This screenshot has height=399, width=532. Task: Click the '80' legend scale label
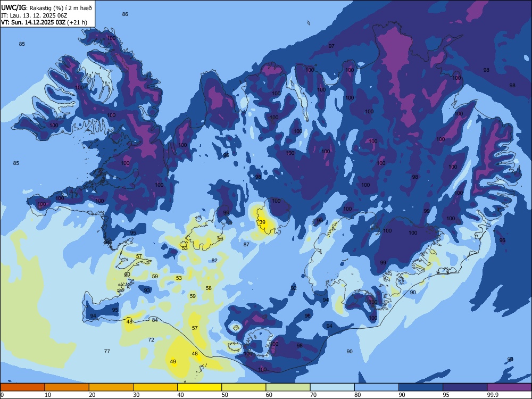(358, 395)
